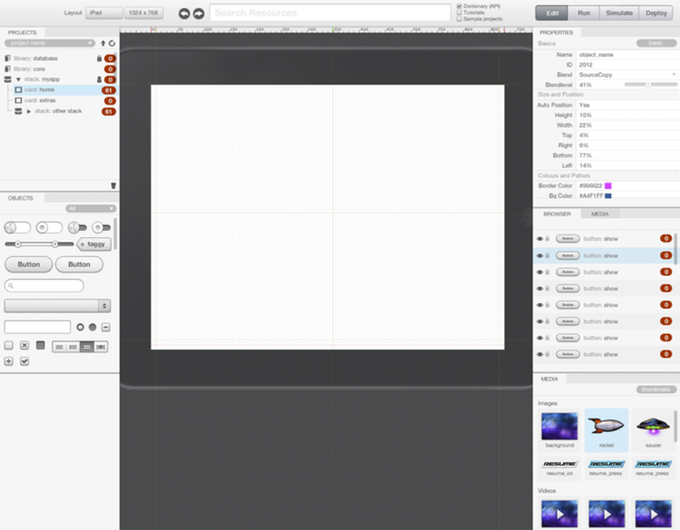
Task: Click the refresh icon in Projects panel
Action: click(111, 44)
